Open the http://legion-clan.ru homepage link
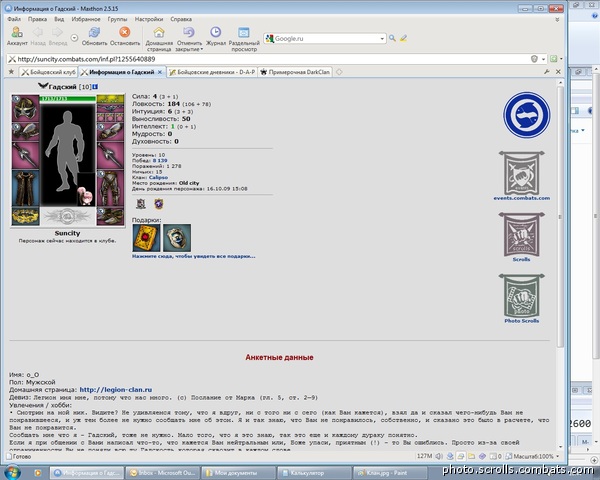The image size is (600, 480). tap(116, 390)
